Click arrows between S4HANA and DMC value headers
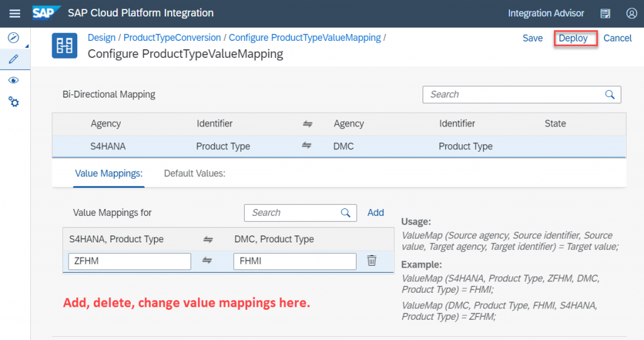644x340 pixels. coord(208,239)
